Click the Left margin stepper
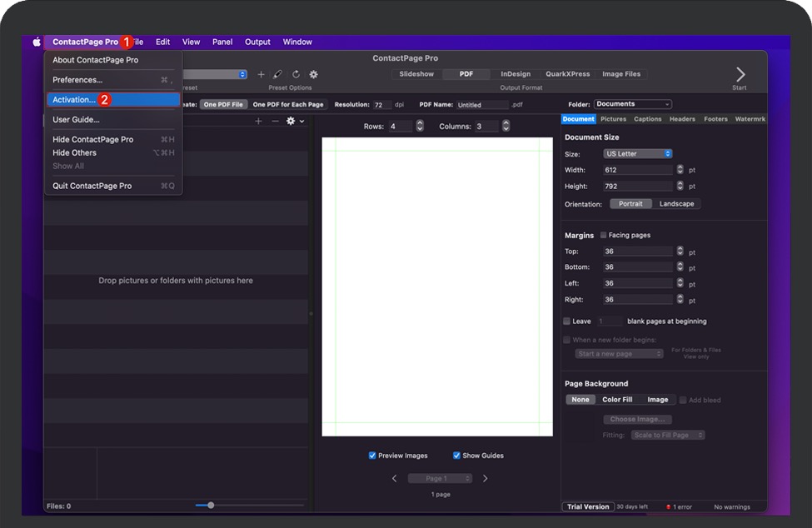 tap(680, 283)
